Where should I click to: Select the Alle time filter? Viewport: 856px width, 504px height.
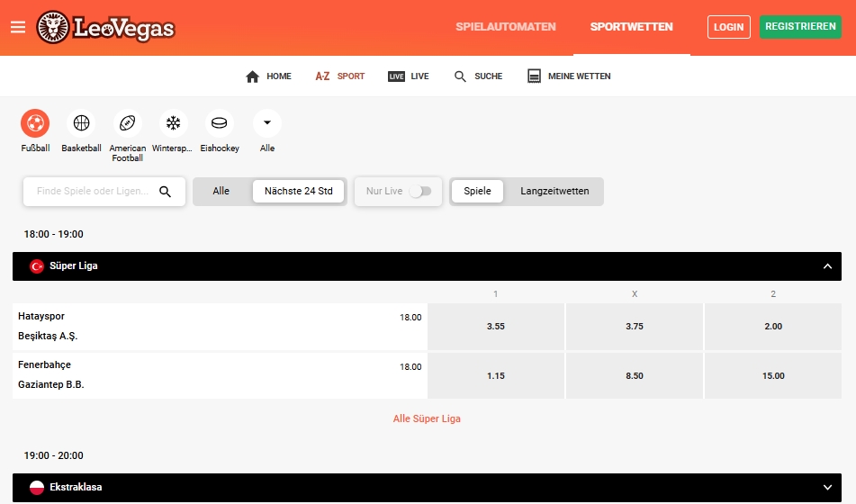pyautogui.click(x=221, y=191)
